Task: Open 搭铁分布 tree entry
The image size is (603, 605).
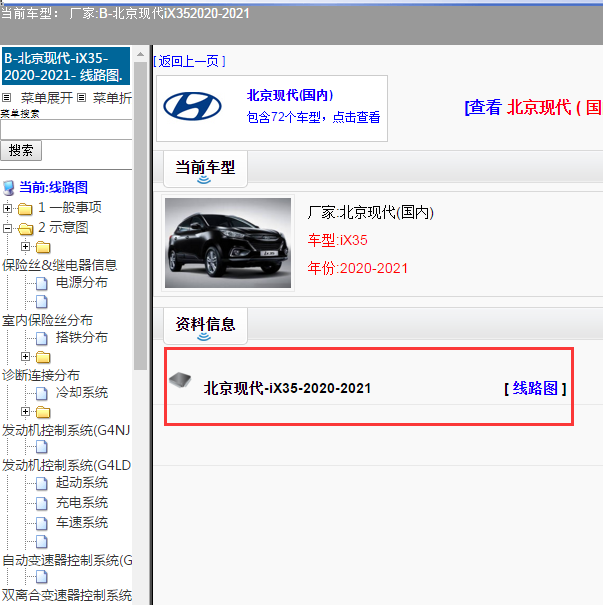Action: pos(82,338)
